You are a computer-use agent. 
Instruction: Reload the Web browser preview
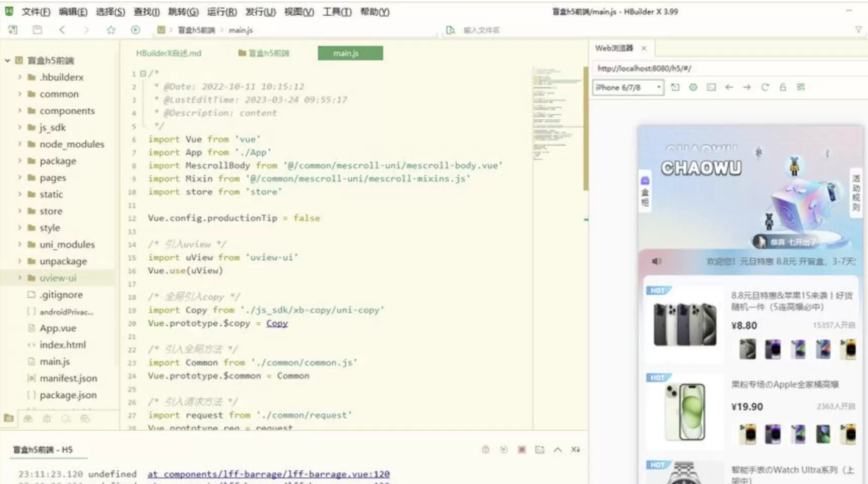click(x=765, y=87)
